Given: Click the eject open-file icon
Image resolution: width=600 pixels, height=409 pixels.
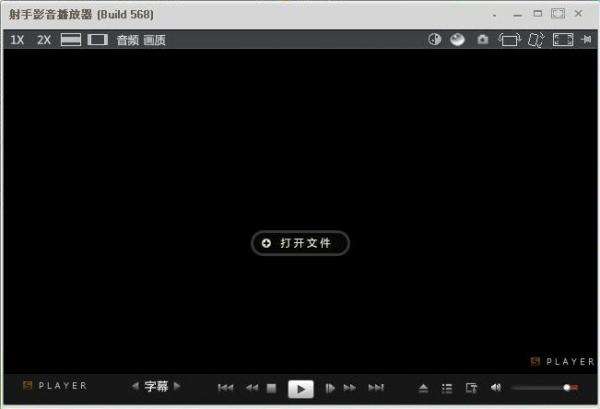Looking at the screenshot, I should 423,389.
